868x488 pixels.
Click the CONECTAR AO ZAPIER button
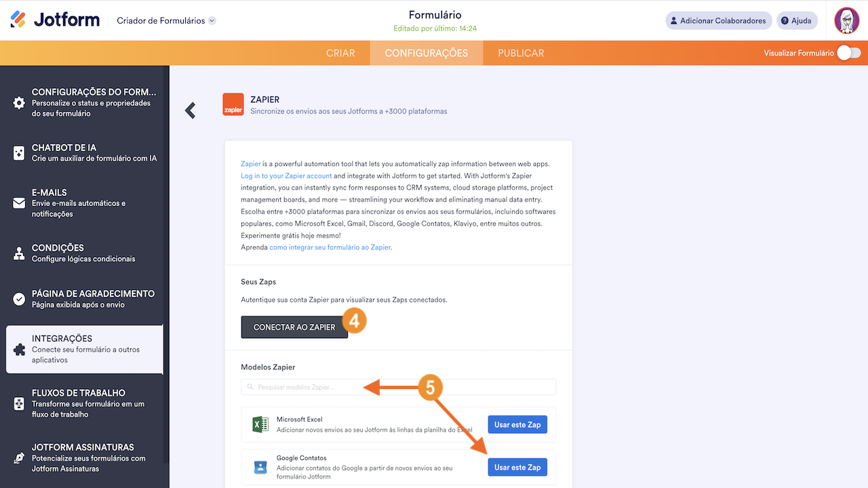click(294, 327)
